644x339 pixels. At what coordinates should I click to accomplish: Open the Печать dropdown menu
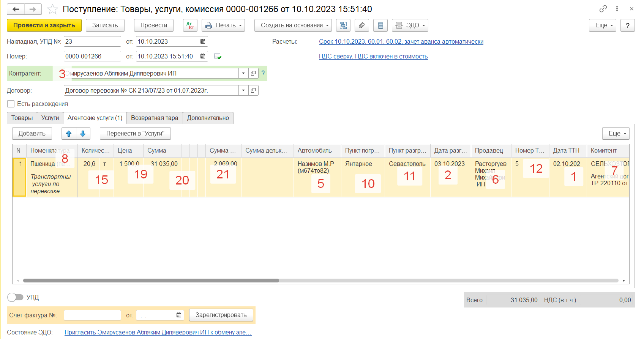(x=223, y=25)
